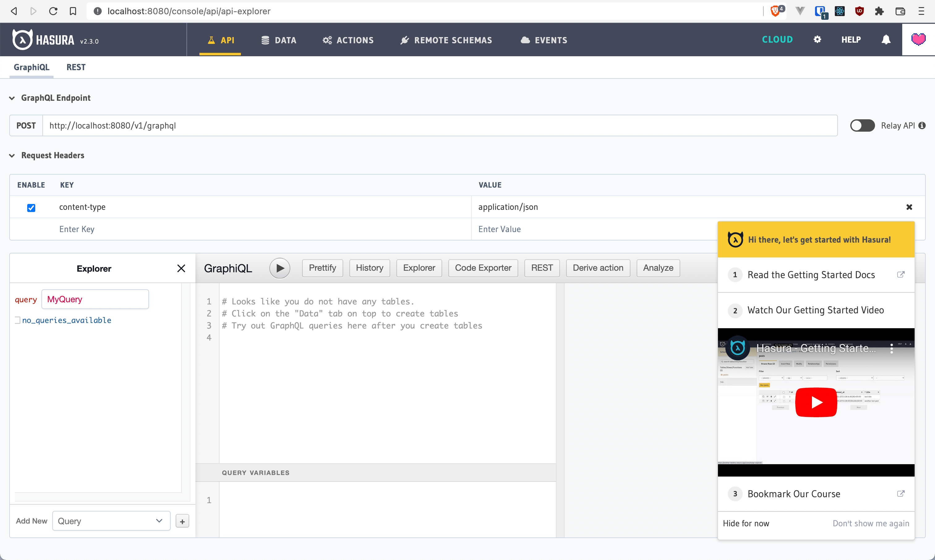
Task: Click the Prettify button
Action: point(322,268)
